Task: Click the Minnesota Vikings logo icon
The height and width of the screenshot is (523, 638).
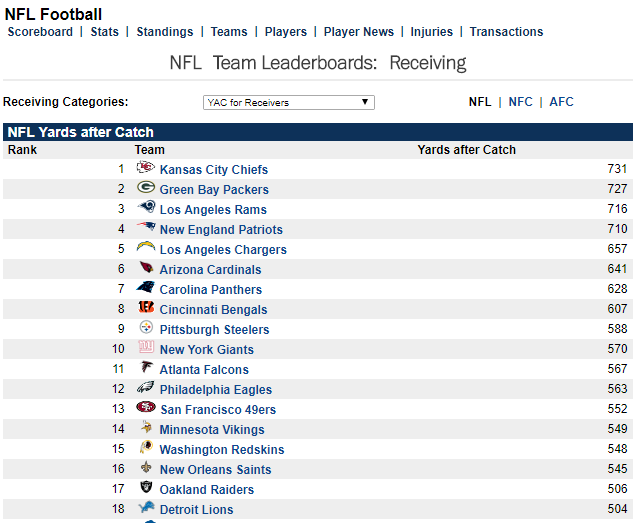Action: pyautogui.click(x=146, y=427)
